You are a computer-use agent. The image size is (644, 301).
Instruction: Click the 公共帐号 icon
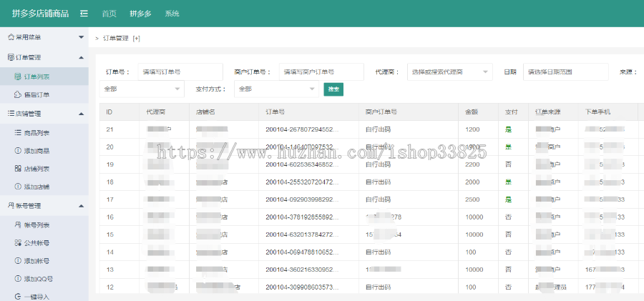18,242
